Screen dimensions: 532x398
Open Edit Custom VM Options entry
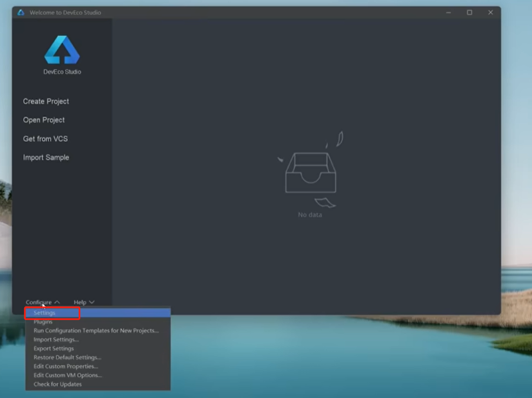pyautogui.click(x=98, y=375)
